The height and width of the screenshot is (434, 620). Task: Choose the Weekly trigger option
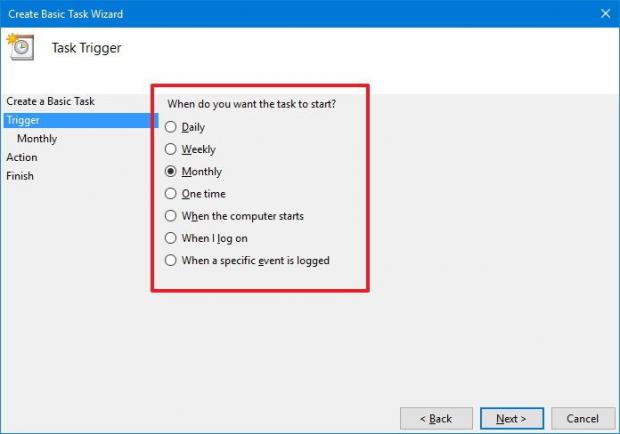click(171, 149)
